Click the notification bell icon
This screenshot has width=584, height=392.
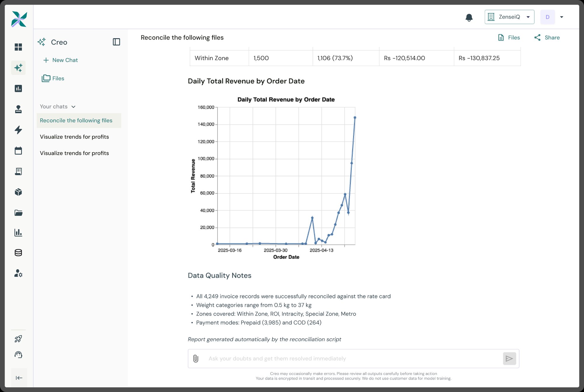[469, 17]
